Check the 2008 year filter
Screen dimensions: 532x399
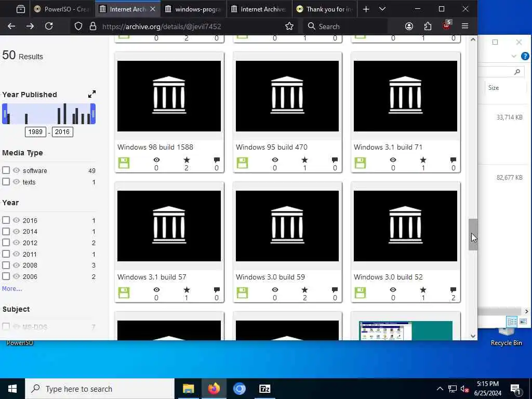pyautogui.click(x=6, y=264)
